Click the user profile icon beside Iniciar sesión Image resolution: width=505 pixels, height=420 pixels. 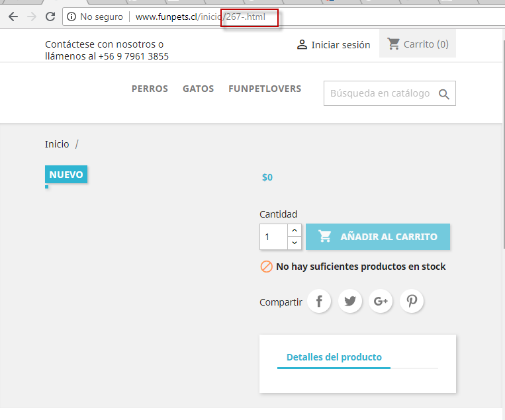tap(302, 44)
